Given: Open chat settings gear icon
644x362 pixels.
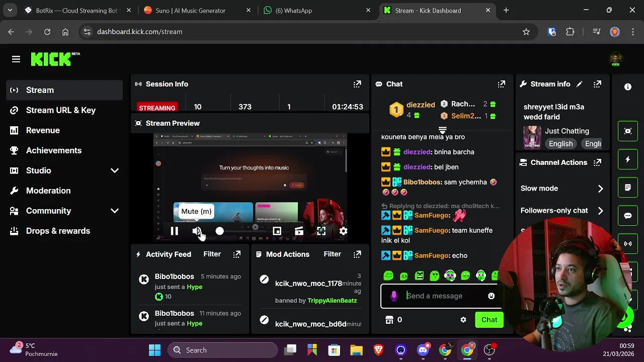Looking at the screenshot, I should 463,320.
